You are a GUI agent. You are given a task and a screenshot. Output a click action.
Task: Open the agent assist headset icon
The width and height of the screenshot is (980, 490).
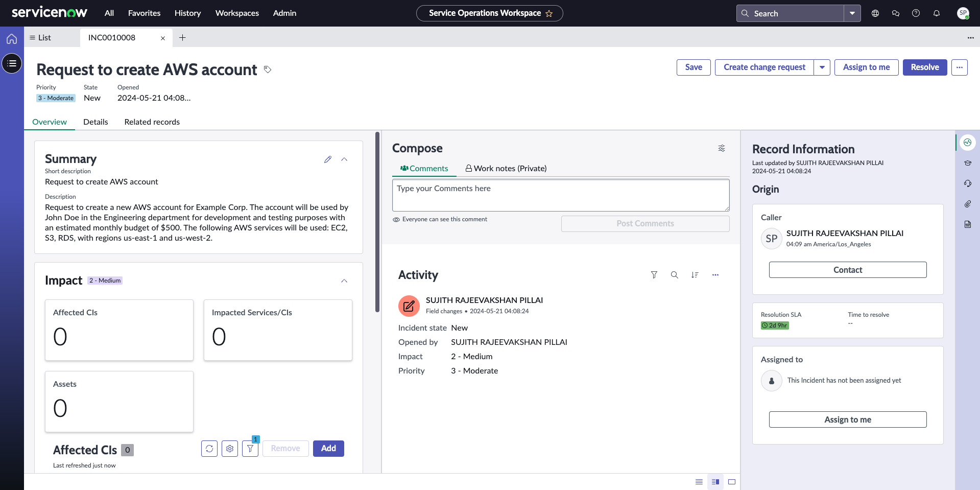click(968, 183)
